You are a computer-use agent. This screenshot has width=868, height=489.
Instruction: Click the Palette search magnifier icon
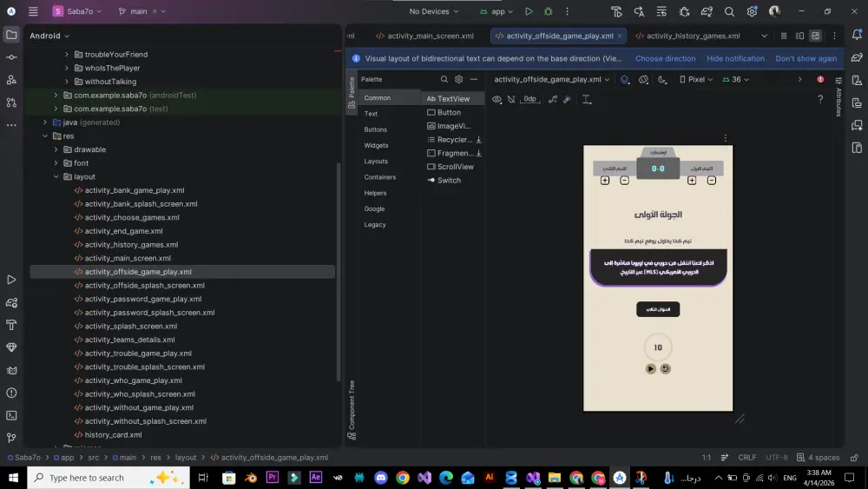444,79
